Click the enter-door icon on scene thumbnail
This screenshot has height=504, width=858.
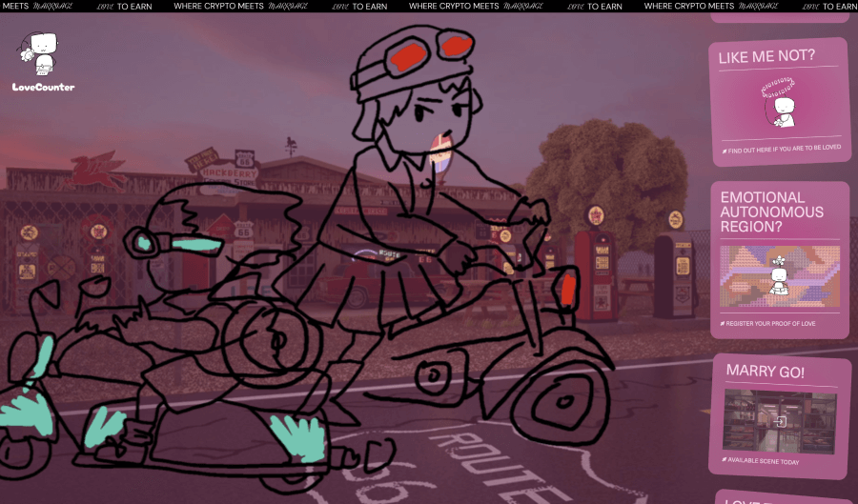pos(781,421)
